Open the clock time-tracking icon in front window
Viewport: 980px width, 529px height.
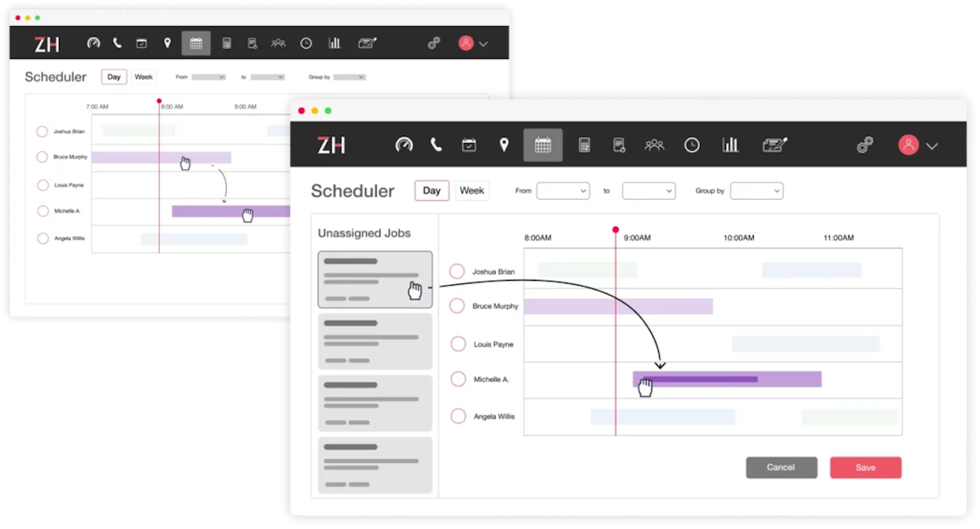coord(692,145)
